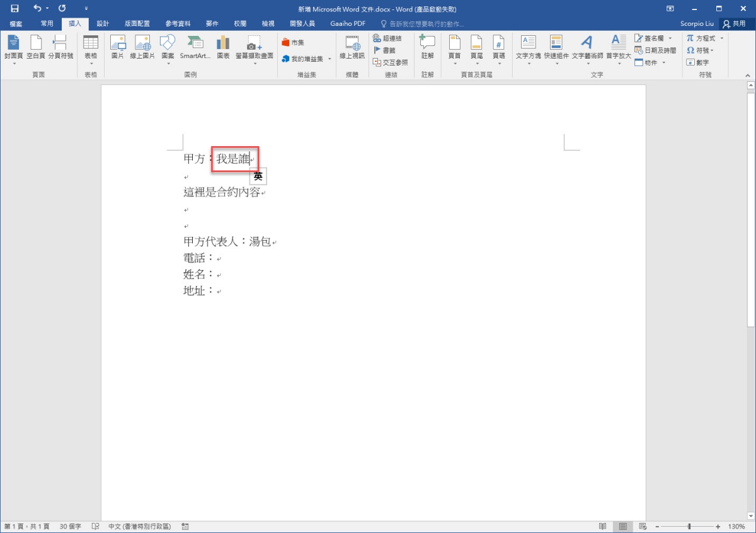Open the 開發人員 tab
Viewport: 756px width, 533px height.
pos(302,23)
